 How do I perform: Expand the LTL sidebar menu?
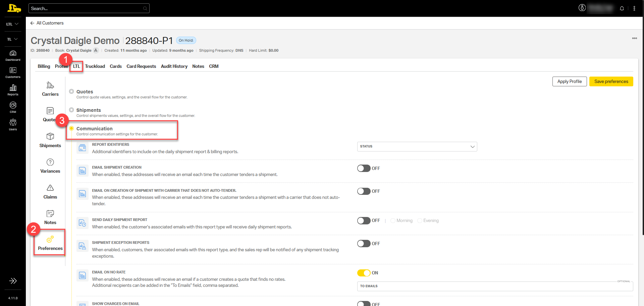(x=12, y=24)
